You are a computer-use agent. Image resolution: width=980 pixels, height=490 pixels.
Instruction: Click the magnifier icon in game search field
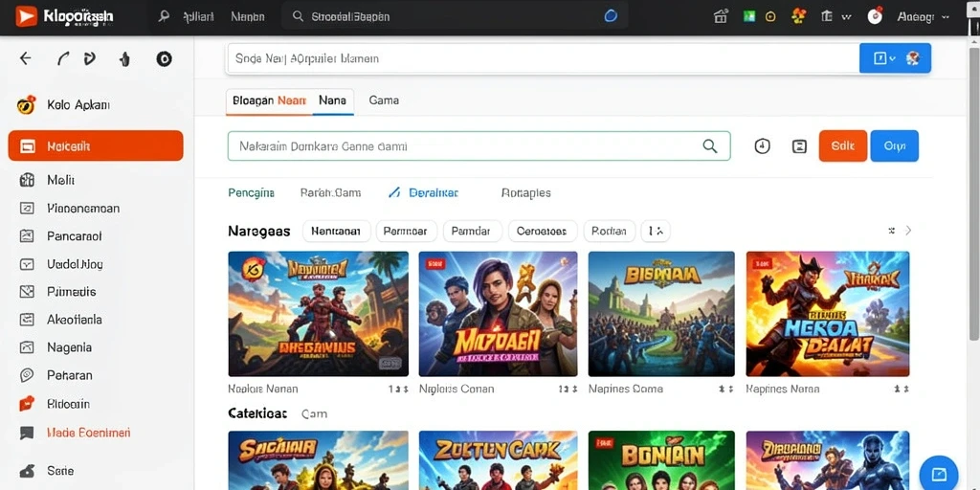tap(710, 145)
